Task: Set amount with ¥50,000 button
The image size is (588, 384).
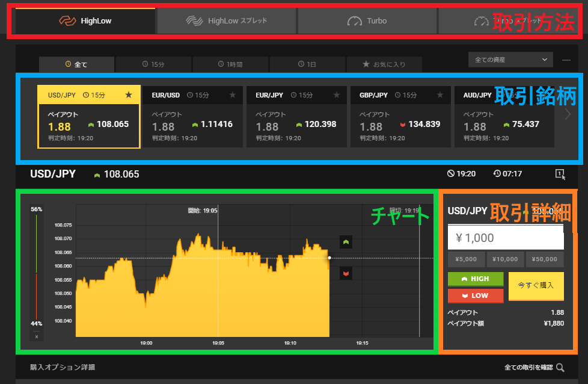Action: coord(545,259)
